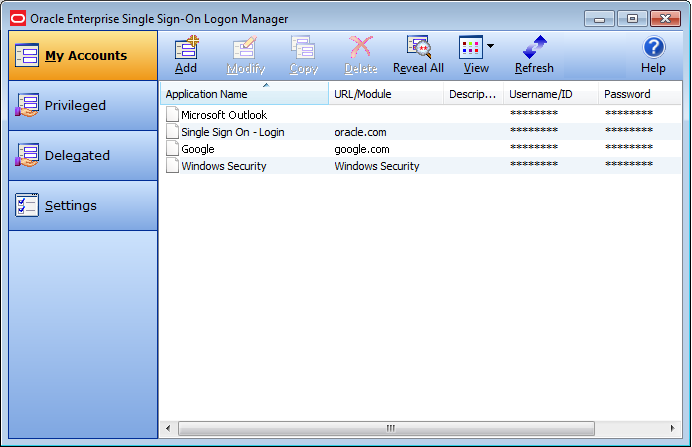Open the My Accounts panel
The height and width of the screenshot is (447, 692).
click(x=83, y=56)
